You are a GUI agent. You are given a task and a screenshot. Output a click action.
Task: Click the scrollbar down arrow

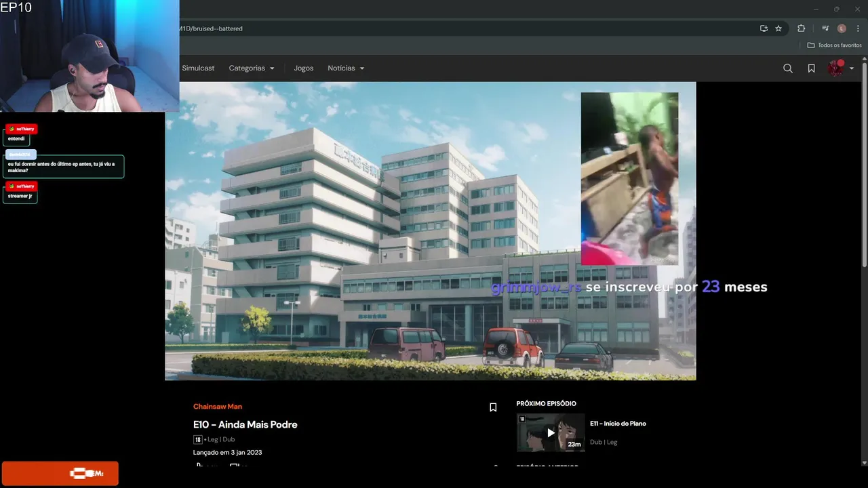pos(864,462)
